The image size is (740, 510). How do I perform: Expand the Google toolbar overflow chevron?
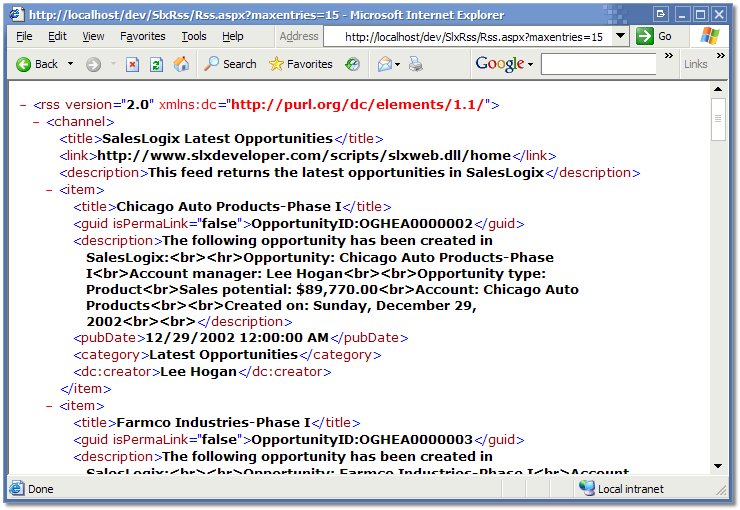(x=669, y=56)
